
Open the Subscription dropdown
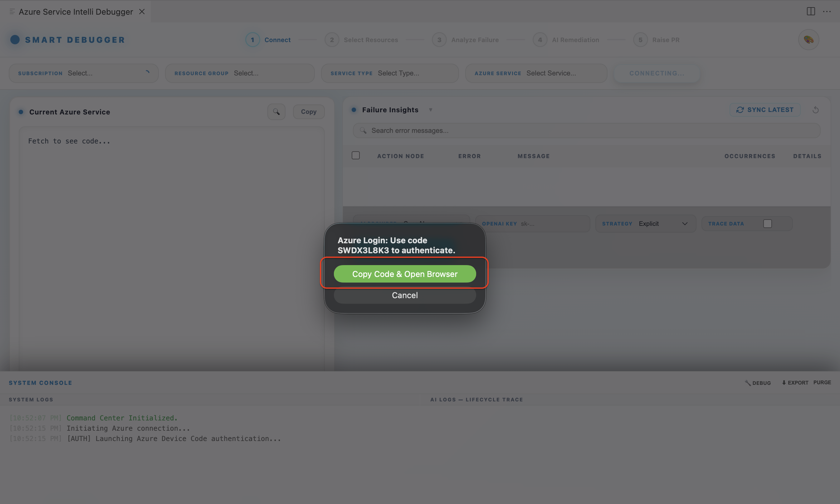click(84, 73)
